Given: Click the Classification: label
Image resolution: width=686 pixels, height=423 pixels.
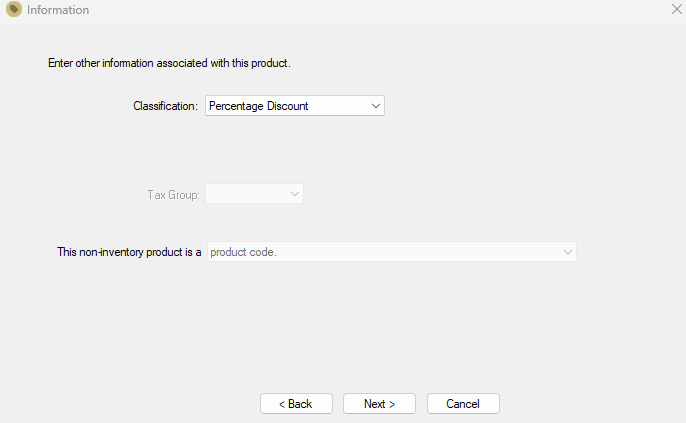Looking at the screenshot, I should point(165,106).
